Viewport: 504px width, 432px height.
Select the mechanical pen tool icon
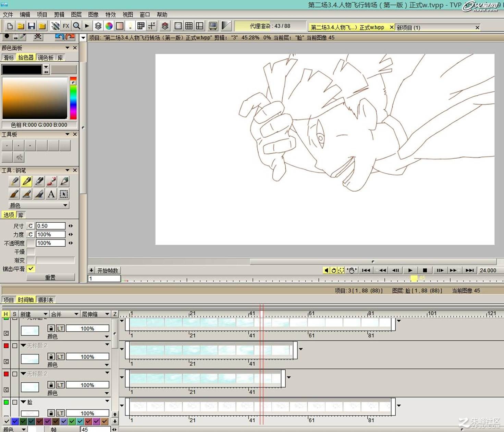click(x=39, y=181)
